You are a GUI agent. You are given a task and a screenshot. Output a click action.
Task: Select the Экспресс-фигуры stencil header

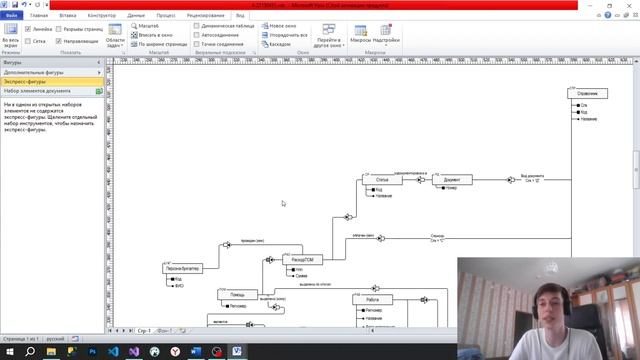click(52, 82)
